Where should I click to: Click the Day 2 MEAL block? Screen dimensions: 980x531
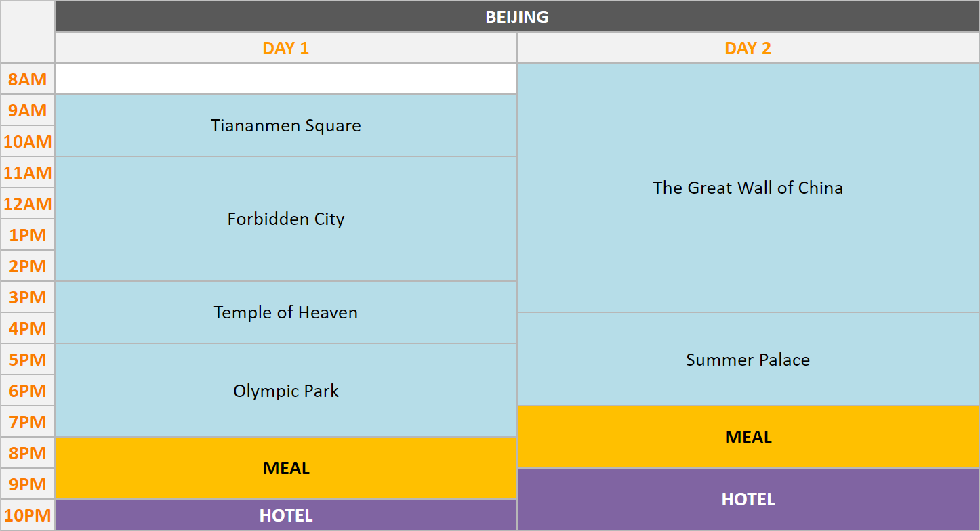(748, 437)
